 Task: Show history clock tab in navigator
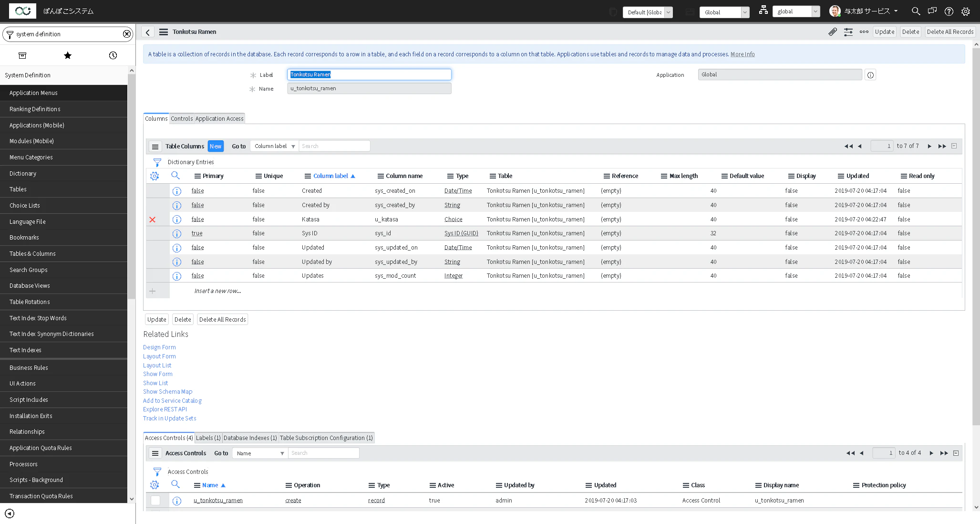(113, 55)
